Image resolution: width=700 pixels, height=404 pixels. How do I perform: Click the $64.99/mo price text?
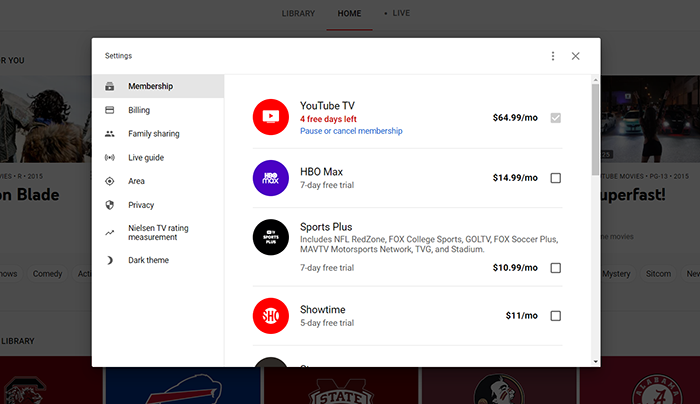[x=515, y=118]
